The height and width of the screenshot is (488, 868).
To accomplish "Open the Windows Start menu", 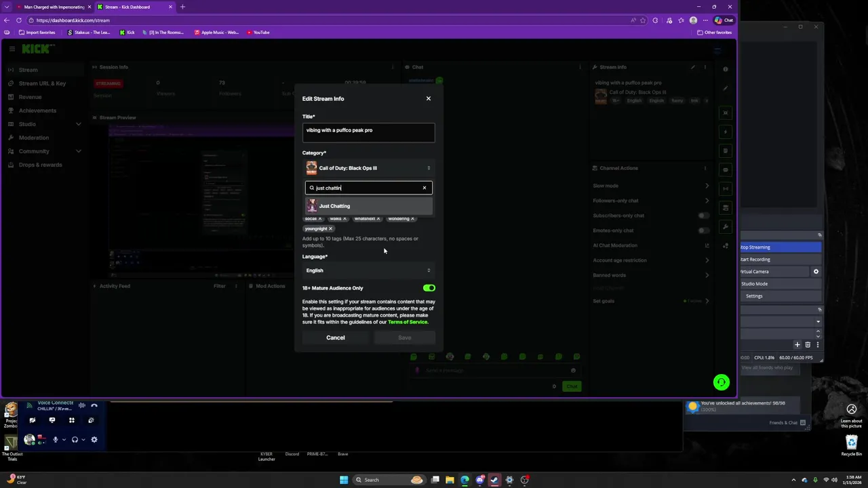I will click(344, 480).
